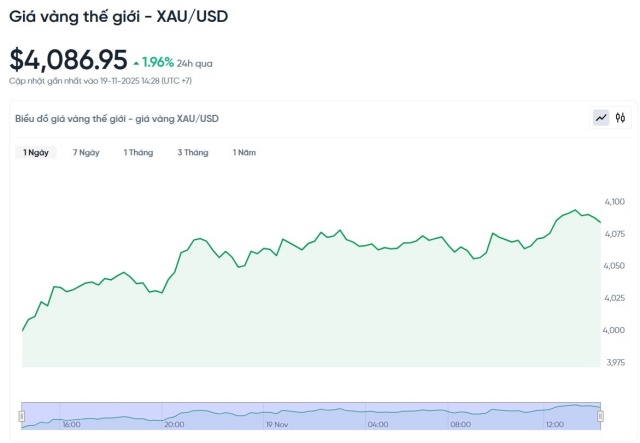Select the 7 Ngày time range

pyautogui.click(x=86, y=153)
